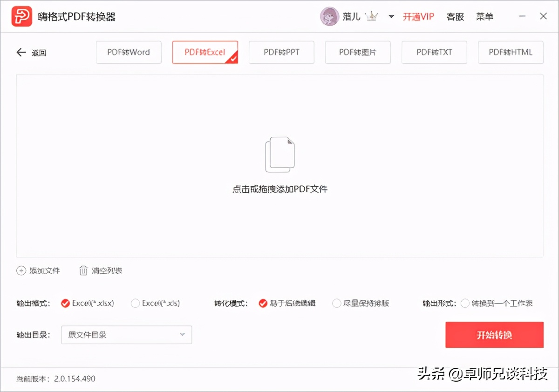Select the PDF转Excel tab
559x392 pixels.
205,52
